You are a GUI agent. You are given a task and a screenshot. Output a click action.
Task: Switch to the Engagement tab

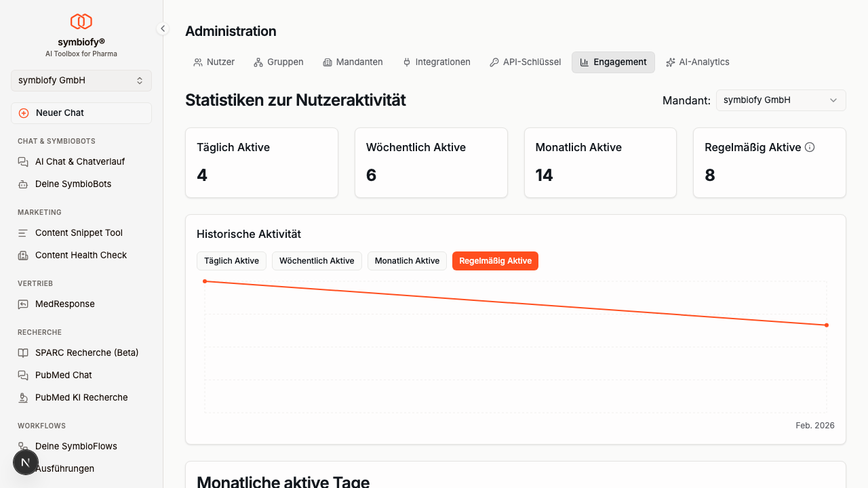pos(613,62)
